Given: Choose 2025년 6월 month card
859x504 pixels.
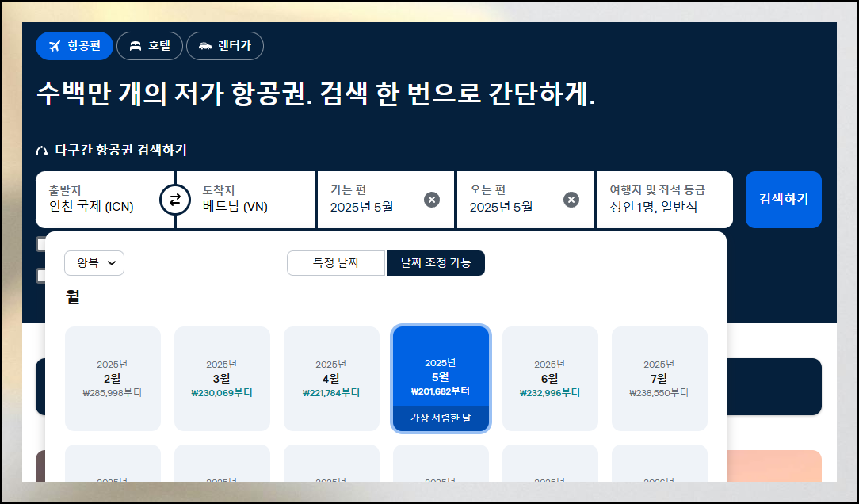Looking at the screenshot, I should [550, 379].
